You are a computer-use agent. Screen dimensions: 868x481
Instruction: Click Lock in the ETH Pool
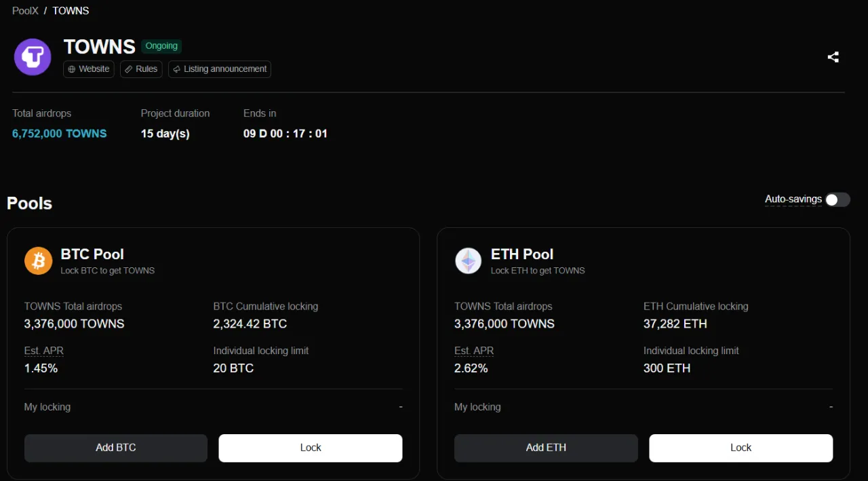(x=741, y=448)
